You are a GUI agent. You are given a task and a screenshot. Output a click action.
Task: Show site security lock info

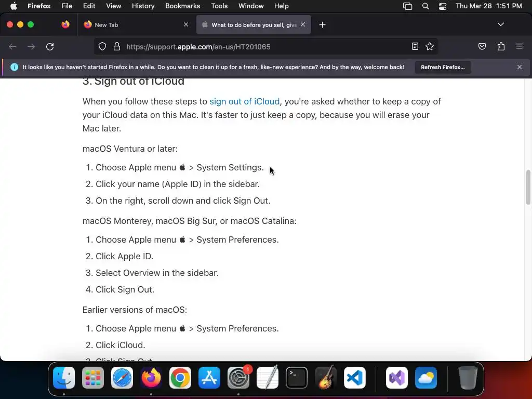coord(117,46)
